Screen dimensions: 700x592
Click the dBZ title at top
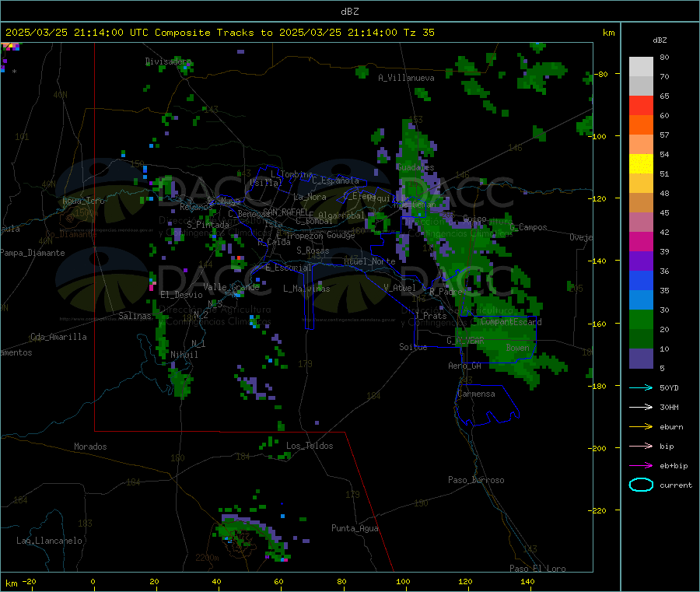click(349, 12)
